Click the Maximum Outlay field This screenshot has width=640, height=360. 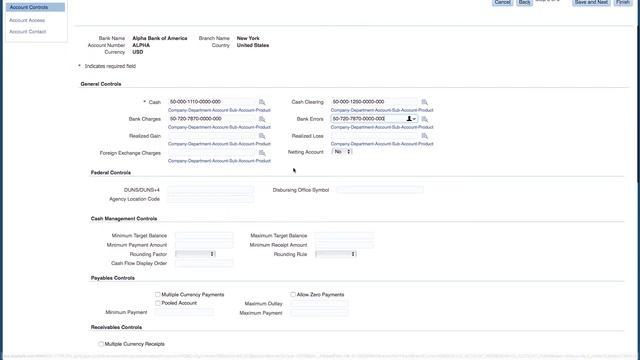point(319,304)
